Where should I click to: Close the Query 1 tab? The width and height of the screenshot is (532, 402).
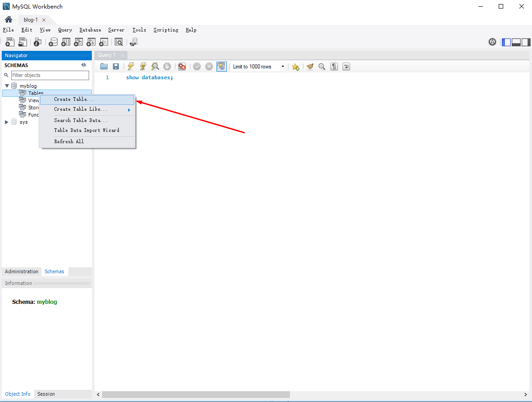[x=122, y=55]
